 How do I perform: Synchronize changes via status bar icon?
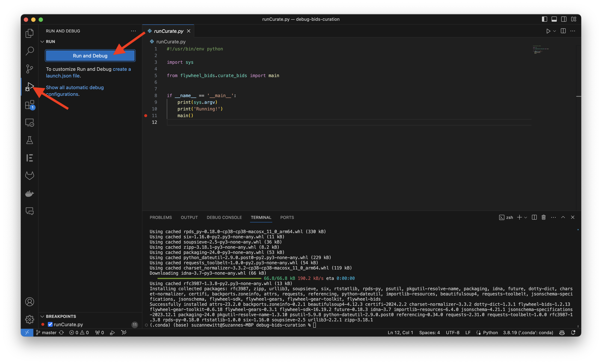coord(61,332)
